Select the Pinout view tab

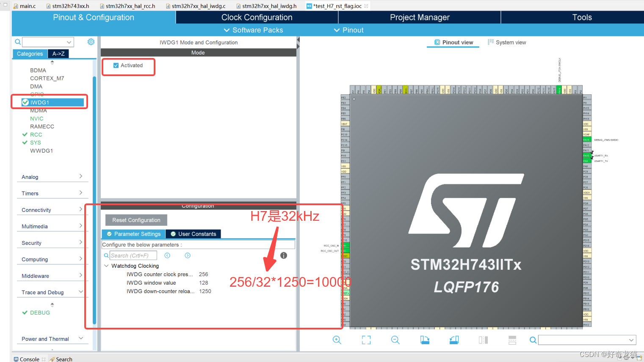click(x=453, y=42)
